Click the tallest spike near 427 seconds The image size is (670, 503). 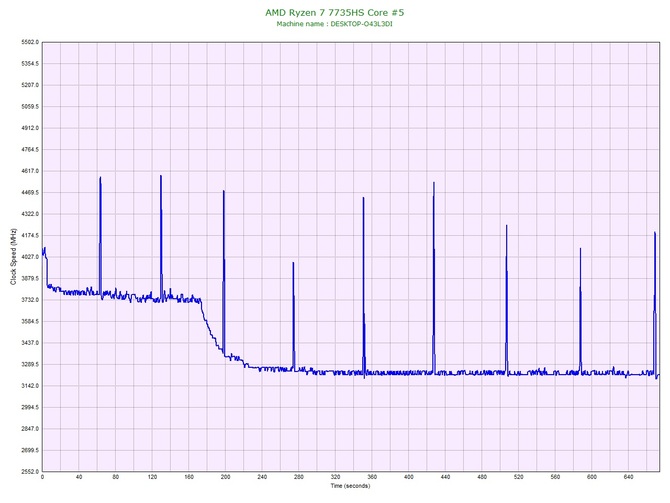click(x=434, y=278)
